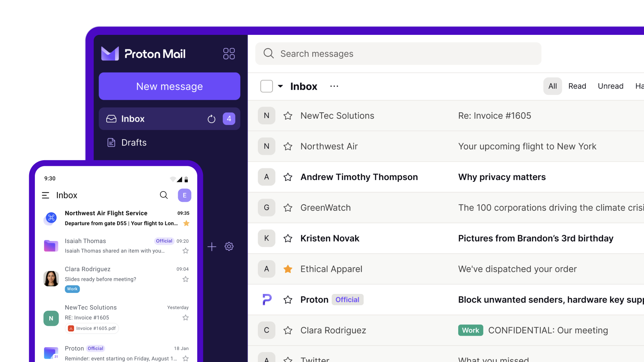Click Northwest Air sender avatar on desktop

pyautogui.click(x=267, y=146)
